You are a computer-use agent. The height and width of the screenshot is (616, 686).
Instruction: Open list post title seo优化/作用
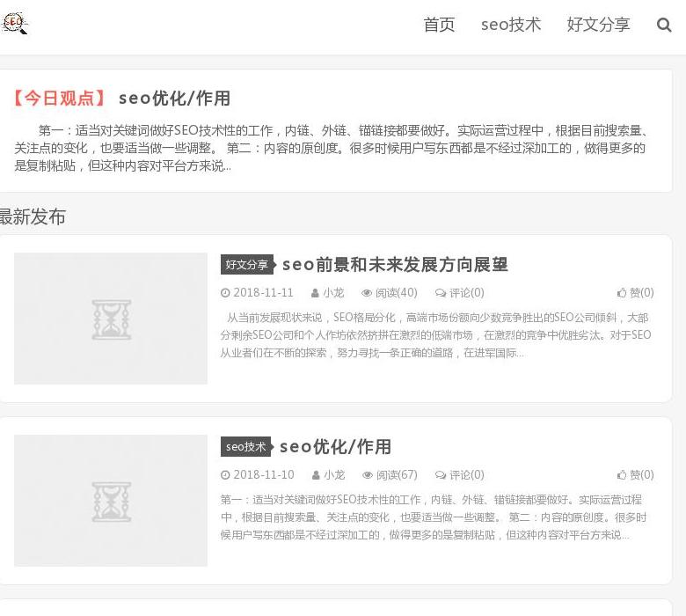point(335,446)
